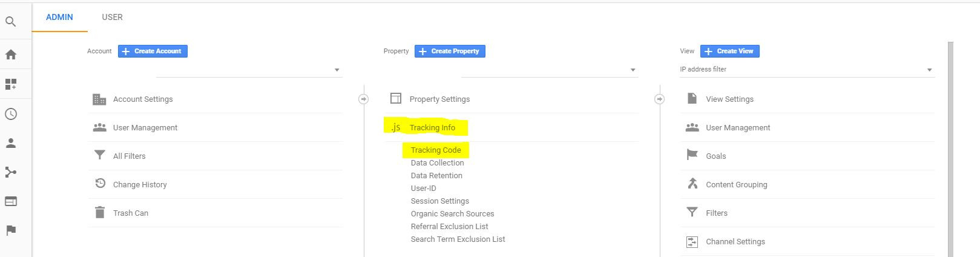Open the Acquisition arrows icon

tap(10, 172)
